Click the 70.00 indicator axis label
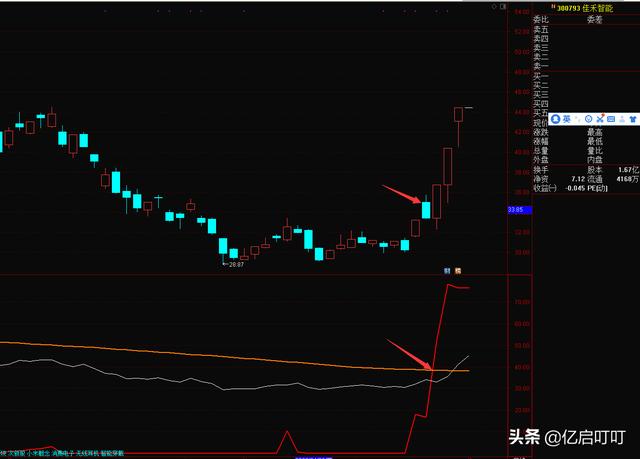 522,302
